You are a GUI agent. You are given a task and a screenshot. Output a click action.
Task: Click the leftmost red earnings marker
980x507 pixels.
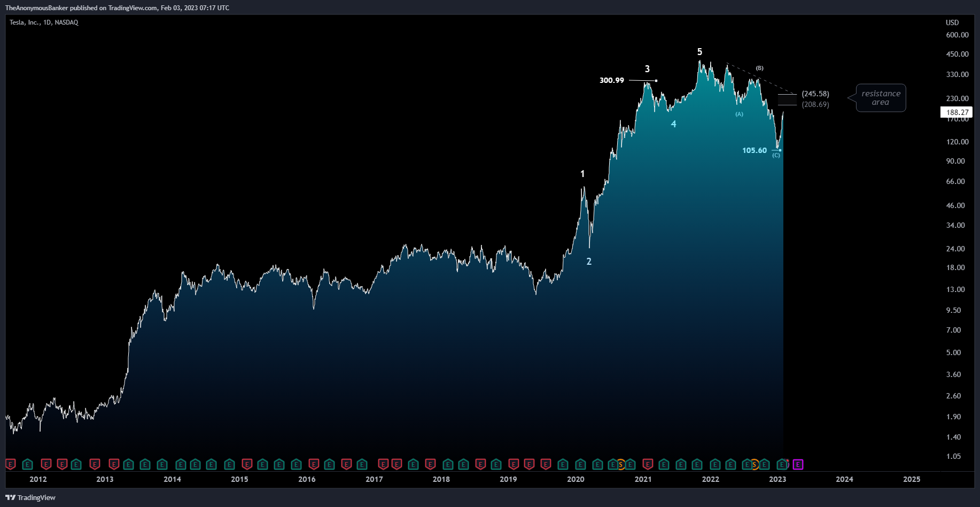click(11, 464)
